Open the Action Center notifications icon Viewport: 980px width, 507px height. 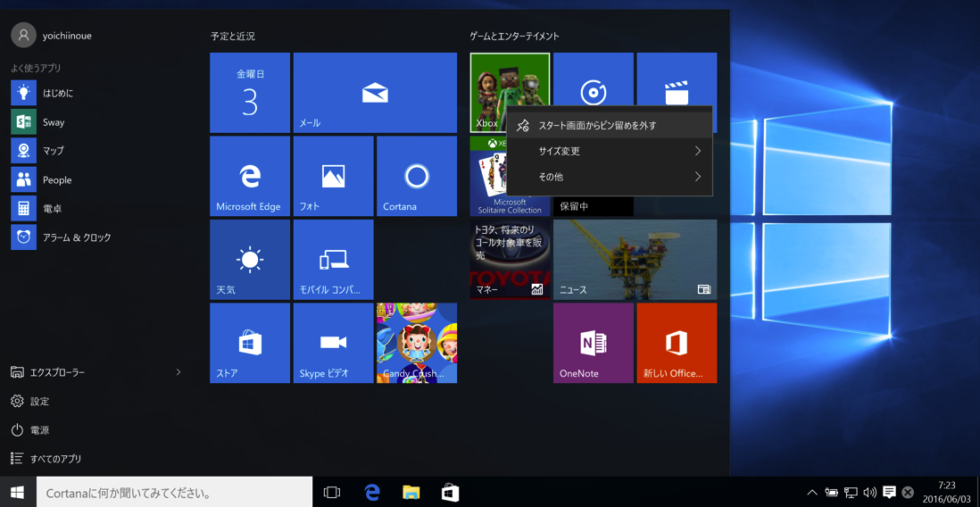point(889,493)
